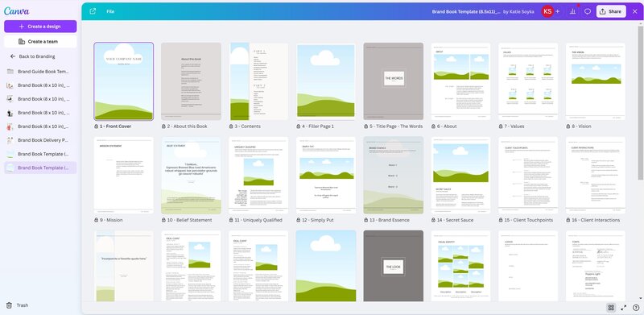Click the Share button

pos(611,11)
